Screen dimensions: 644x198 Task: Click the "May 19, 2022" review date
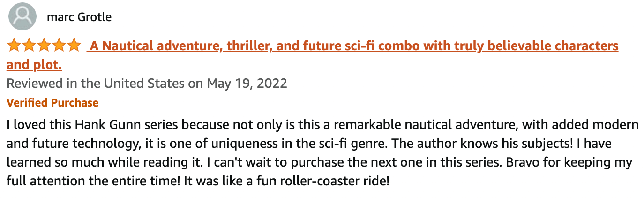click(x=247, y=84)
